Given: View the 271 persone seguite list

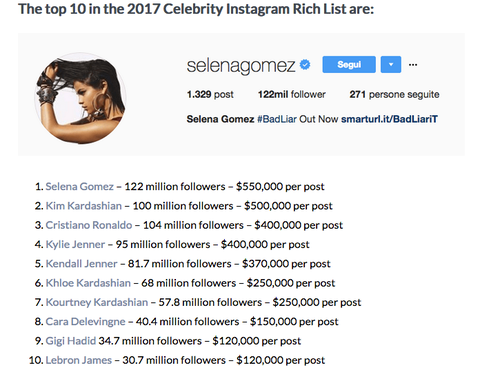Looking at the screenshot, I should (x=394, y=94).
